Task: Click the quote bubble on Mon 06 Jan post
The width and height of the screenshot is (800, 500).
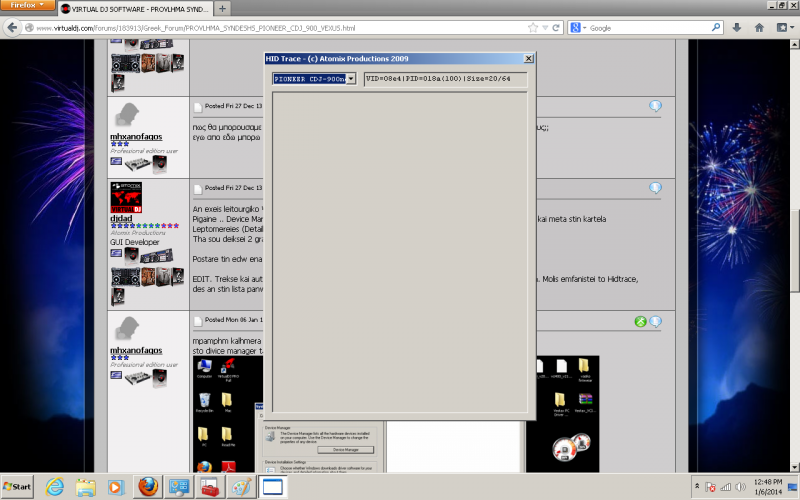Action: pos(655,321)
